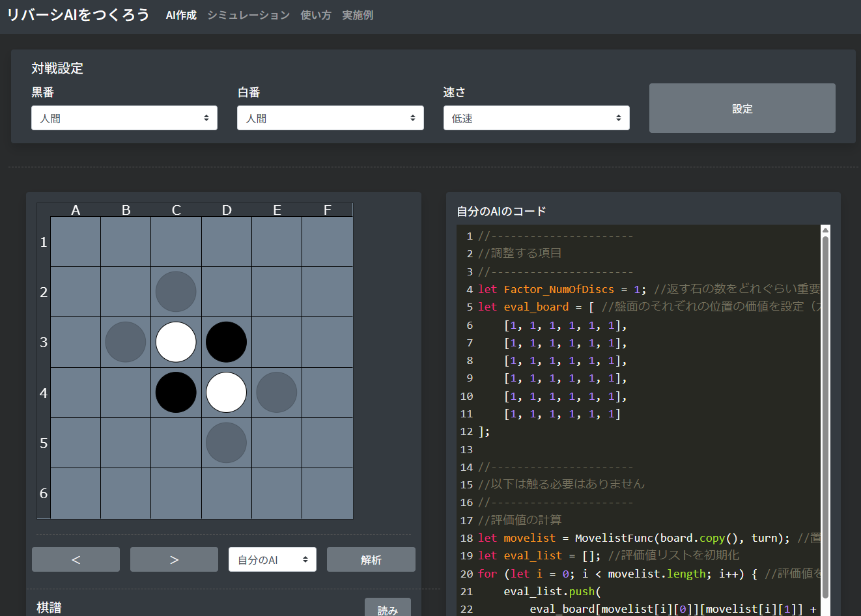Viewport: 861px width, 616px height.
Task: Step forward one move with > button
Action: tap(174, 559)
